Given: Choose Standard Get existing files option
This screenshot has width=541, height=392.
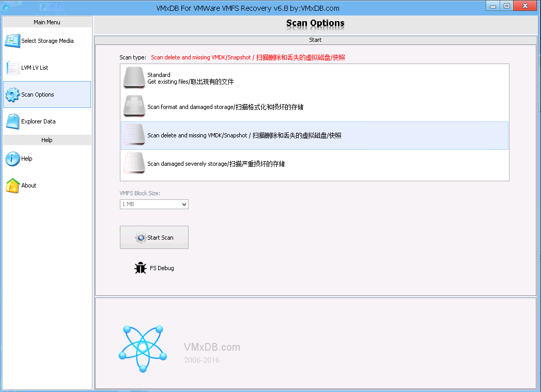Looking at the screenshot, I should coord(314,79).
